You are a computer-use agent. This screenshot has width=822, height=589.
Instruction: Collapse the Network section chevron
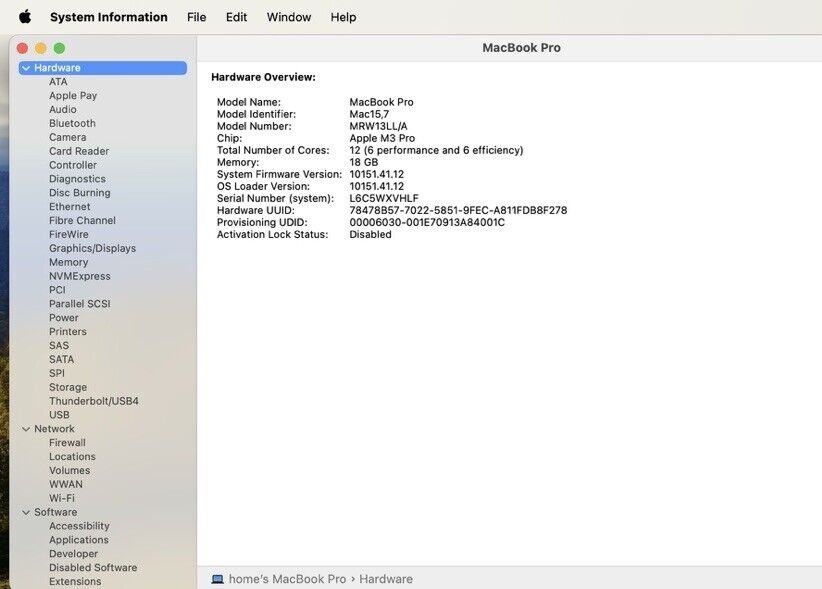[26, 429]
